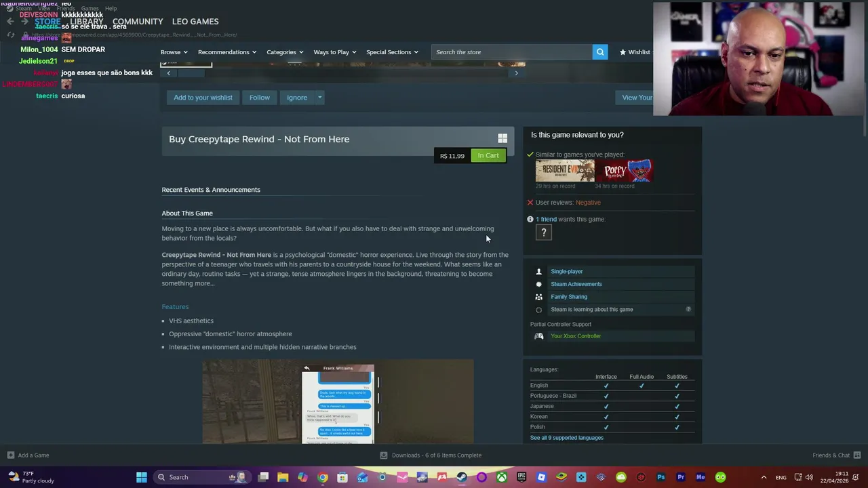Click the phone chat screenshot image
Viewport: 868px width, 488px height.
338,402
